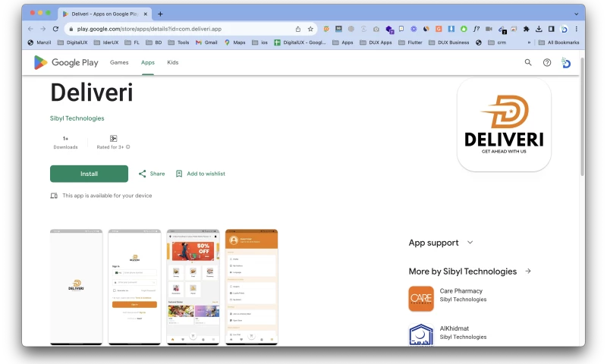Image resolution: width=607 pixels, height=364 pixels.
Task: Go forward in browser history
Action: 43,29
